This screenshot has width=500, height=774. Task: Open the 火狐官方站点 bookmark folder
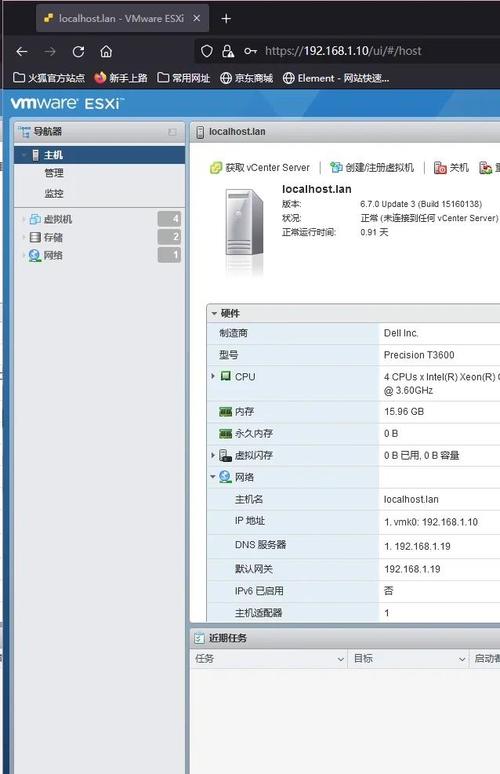pos(49,78)
